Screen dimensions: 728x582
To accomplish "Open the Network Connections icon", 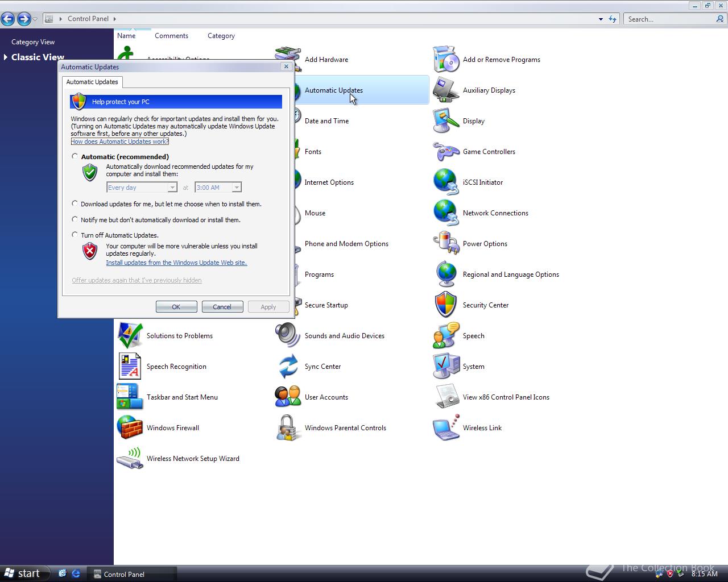I will [446, 213].
